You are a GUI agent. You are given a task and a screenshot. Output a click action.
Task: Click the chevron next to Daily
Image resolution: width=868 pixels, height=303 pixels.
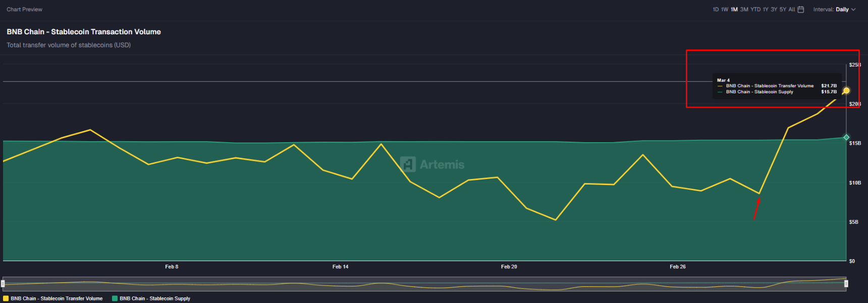[x=853, y=10]
